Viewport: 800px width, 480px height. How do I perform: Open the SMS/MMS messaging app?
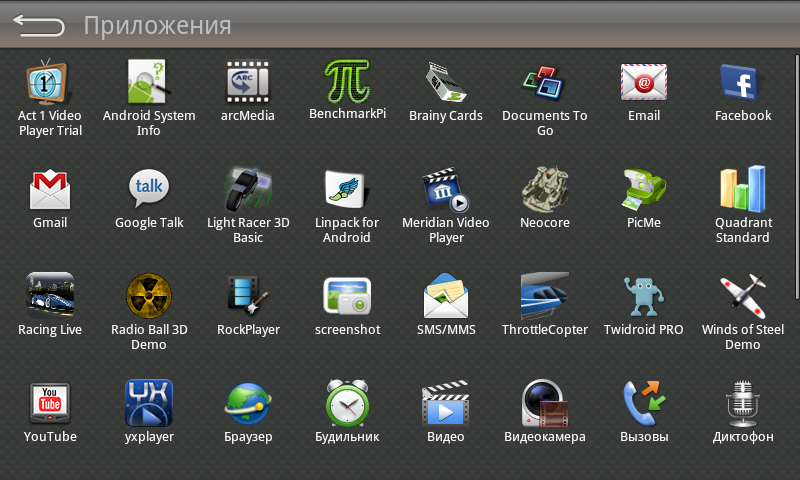(x=446, y=296)
